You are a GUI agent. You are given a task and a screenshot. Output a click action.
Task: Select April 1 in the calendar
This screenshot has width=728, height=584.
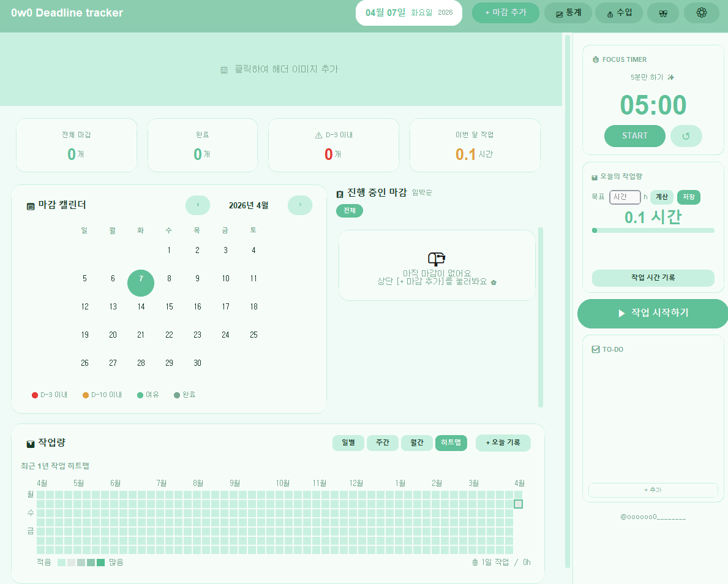coord(169,250)
